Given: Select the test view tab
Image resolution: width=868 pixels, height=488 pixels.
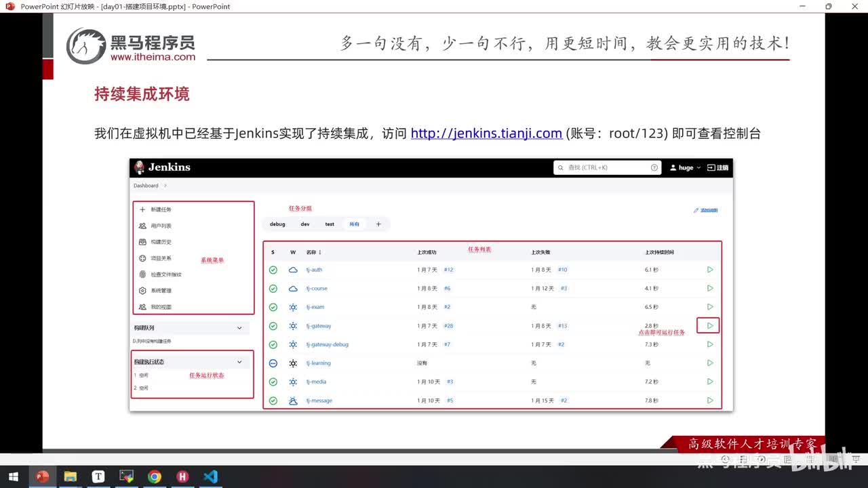Looking at the screenshot, I should [x=330, y=224].
